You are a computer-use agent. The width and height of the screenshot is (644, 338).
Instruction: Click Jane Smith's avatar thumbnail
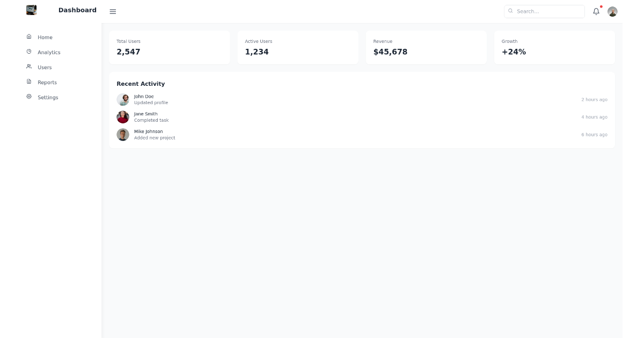click(x=123, y=117)
